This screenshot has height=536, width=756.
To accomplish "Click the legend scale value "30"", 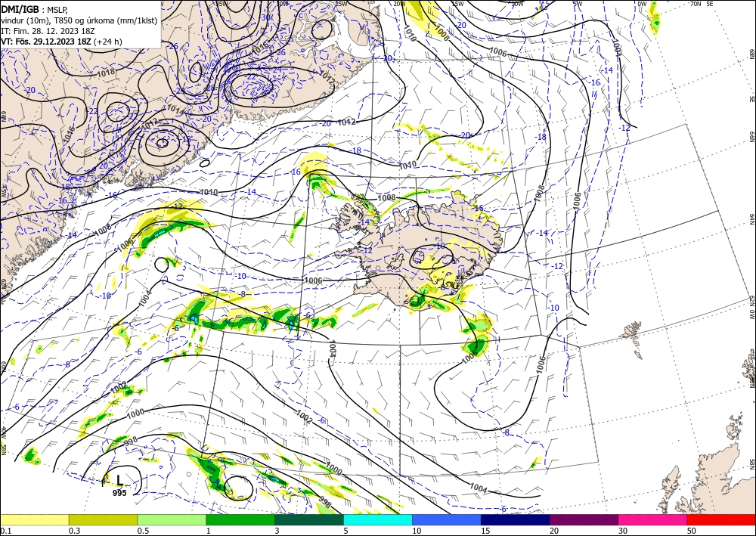I will click(x=622, y=531).
